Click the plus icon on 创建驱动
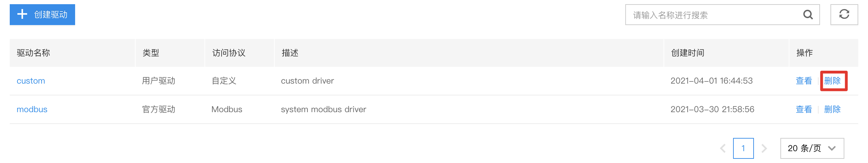This screenshot has width=868, height=163. pyautogui.click(x=22, y=14)
